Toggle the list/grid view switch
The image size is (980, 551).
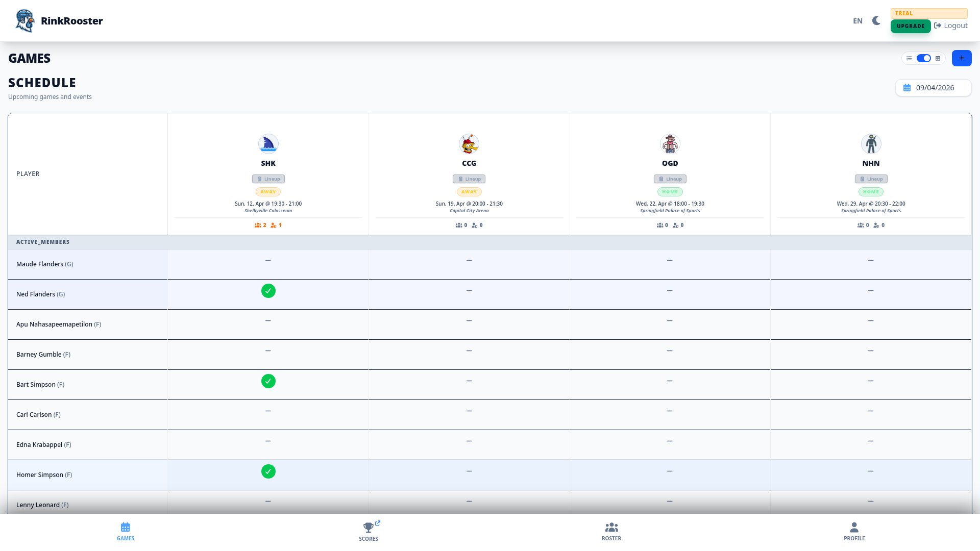(x=923, y=59)
